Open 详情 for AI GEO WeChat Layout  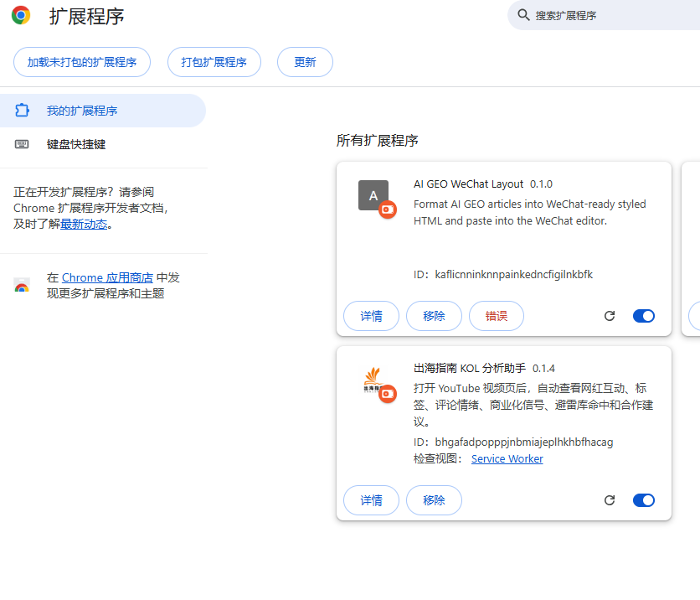[x=371, y=316]
